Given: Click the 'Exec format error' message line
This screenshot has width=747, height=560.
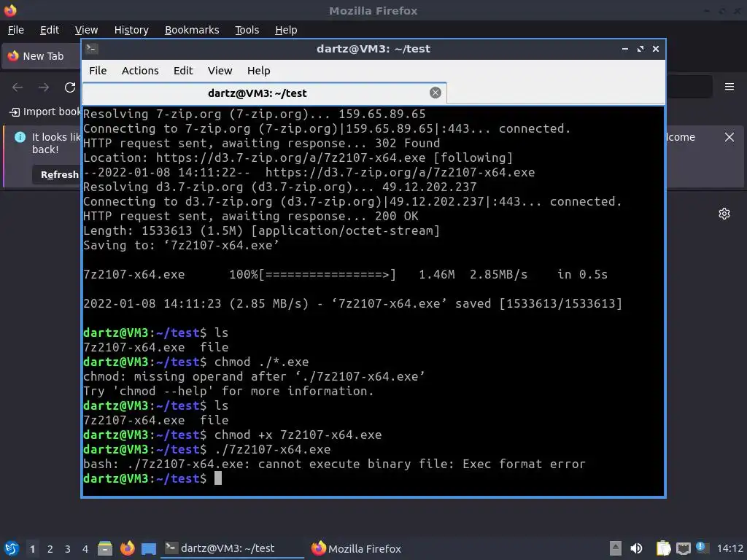Looking at the screenshot, I should click(334, 464).
